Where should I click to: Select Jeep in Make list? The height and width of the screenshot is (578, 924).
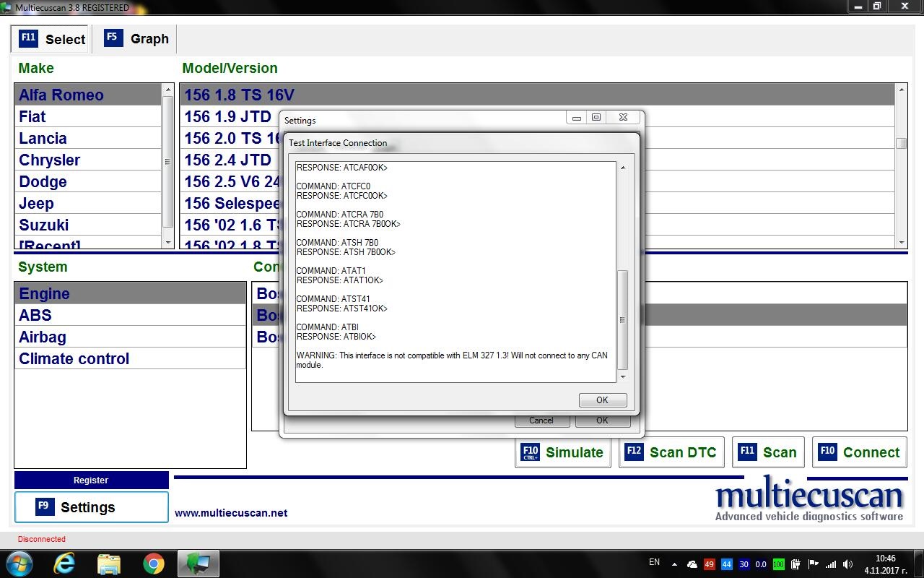[88, 203]
